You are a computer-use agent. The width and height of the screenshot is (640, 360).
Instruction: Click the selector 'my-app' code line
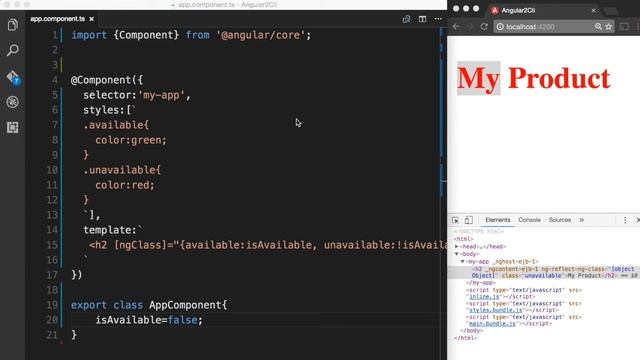coord(137,95)
